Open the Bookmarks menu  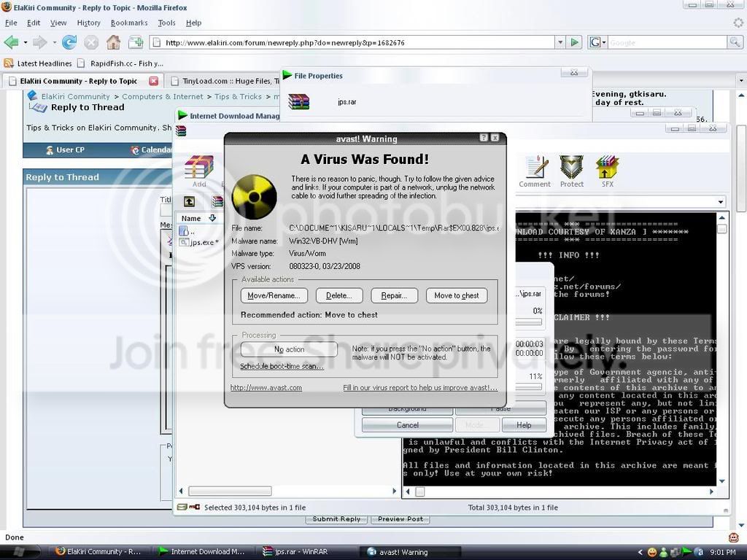(x=129, y=23)
